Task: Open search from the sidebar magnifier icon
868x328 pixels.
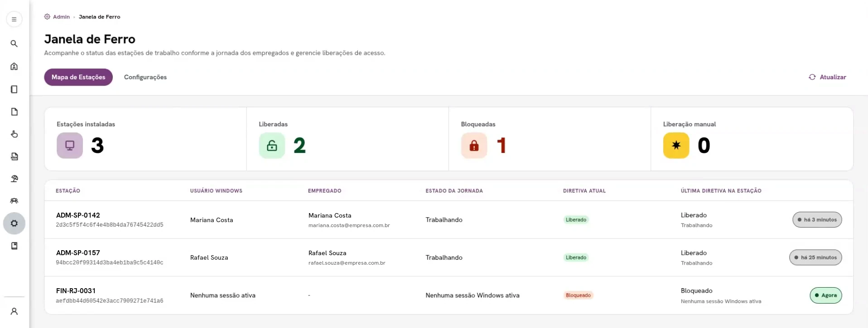Action: [x=14, y=43]
